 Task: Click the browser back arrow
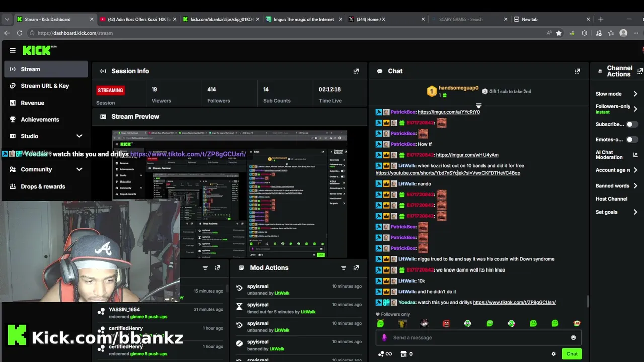pyautogui.click(x=7, y=33)
